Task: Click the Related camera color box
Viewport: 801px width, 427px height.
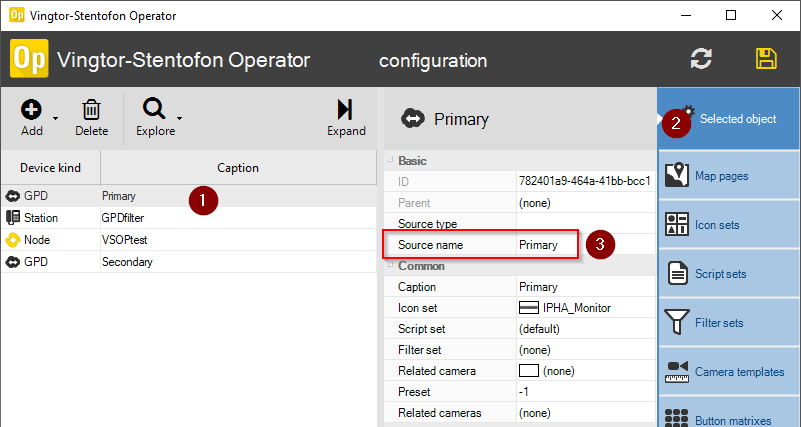Action: 529,371
